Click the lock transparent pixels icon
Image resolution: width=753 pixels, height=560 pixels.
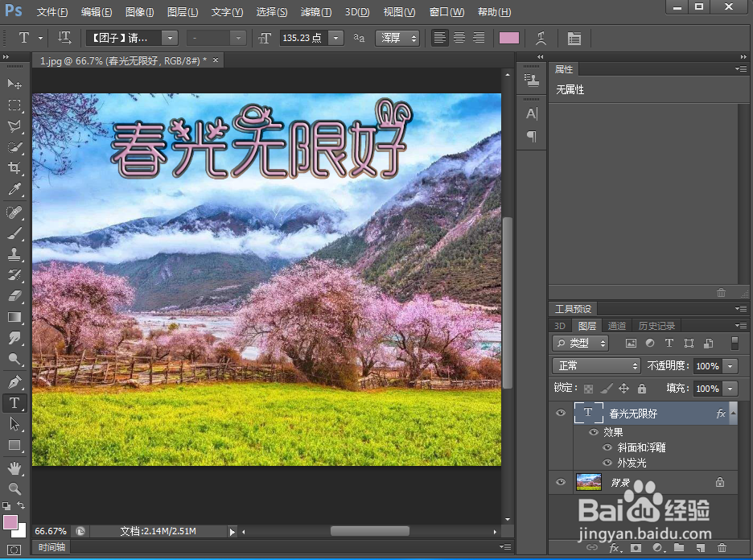[590, 389]
